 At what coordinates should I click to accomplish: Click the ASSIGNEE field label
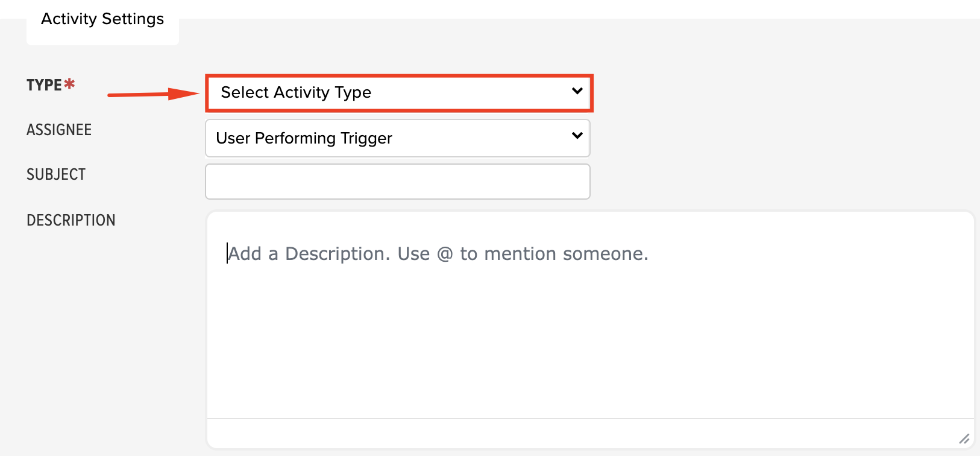[x=59, y=130]
